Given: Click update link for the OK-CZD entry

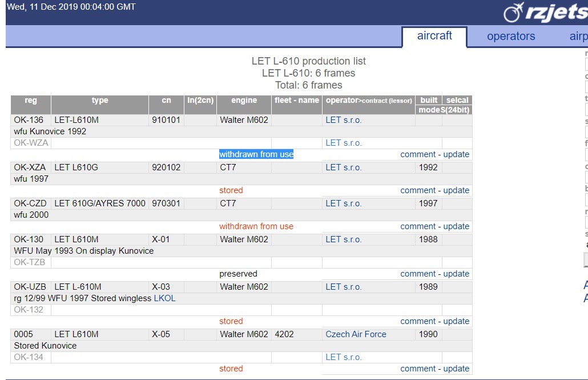Looking at the screenshot, I should (x=456, y=227).
